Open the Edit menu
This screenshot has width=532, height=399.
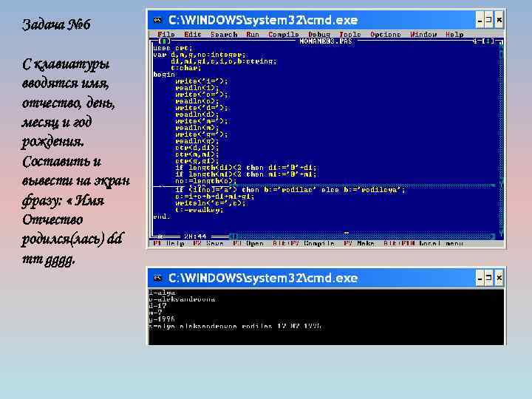pyautogui.click(x=192, y=34)
